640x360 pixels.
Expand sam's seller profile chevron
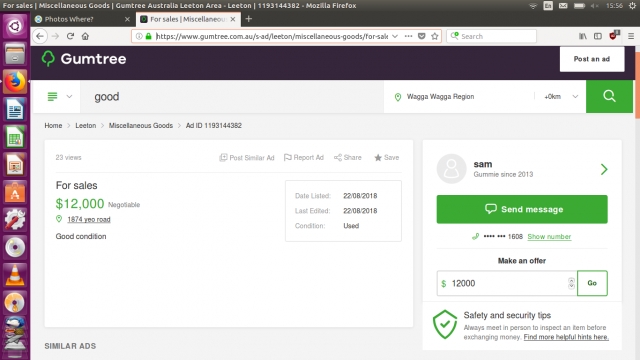click(x=604, y=169)
